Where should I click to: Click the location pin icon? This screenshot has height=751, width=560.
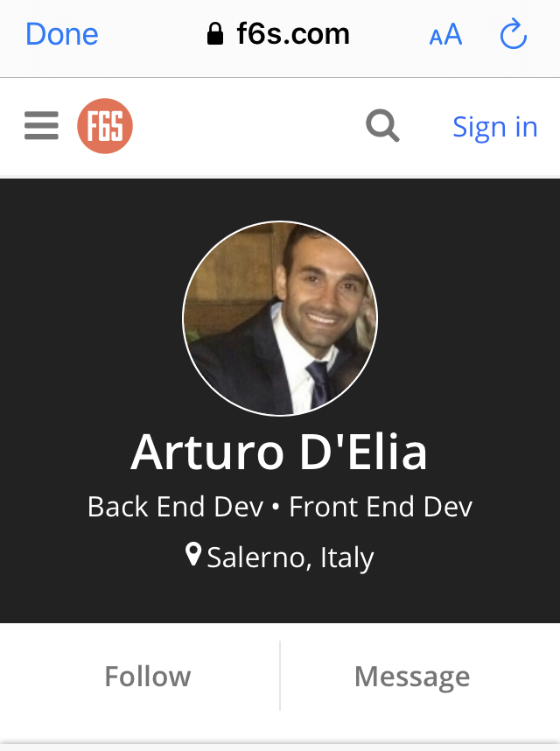(x=193, y=555)
